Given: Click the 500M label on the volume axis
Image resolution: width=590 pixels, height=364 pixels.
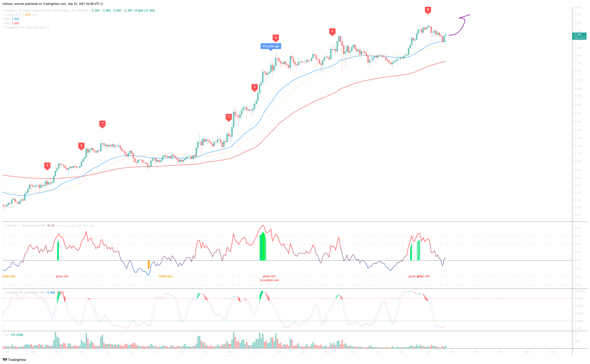Looking at the screenshot, I should tap(577, 341).
